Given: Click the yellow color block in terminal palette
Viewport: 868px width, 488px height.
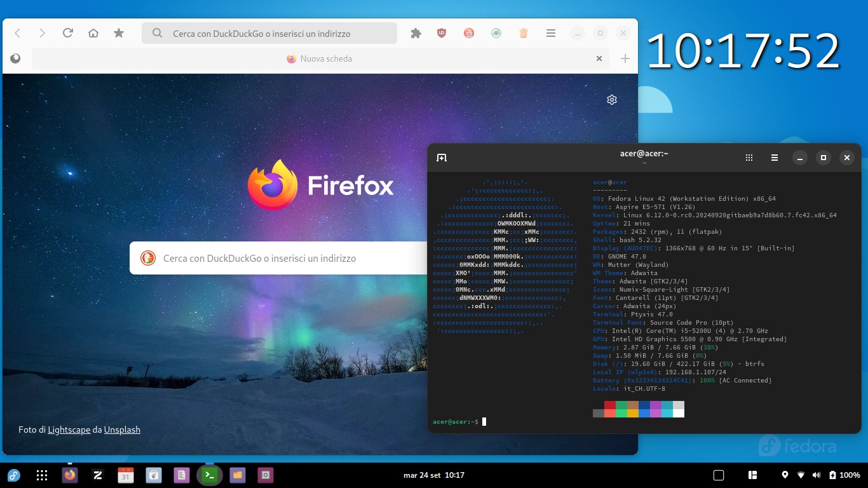Looking at the screenshot, I should point(633,413).
